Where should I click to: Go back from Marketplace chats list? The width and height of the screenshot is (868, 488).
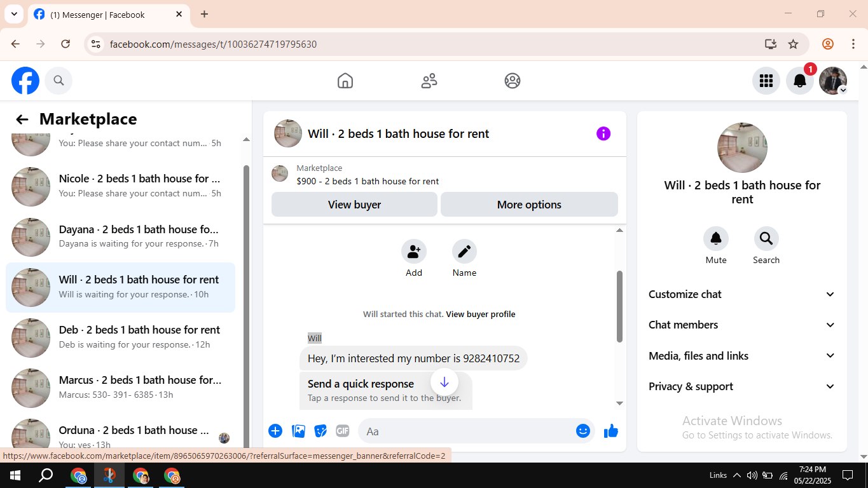click(x=22, y=119)
